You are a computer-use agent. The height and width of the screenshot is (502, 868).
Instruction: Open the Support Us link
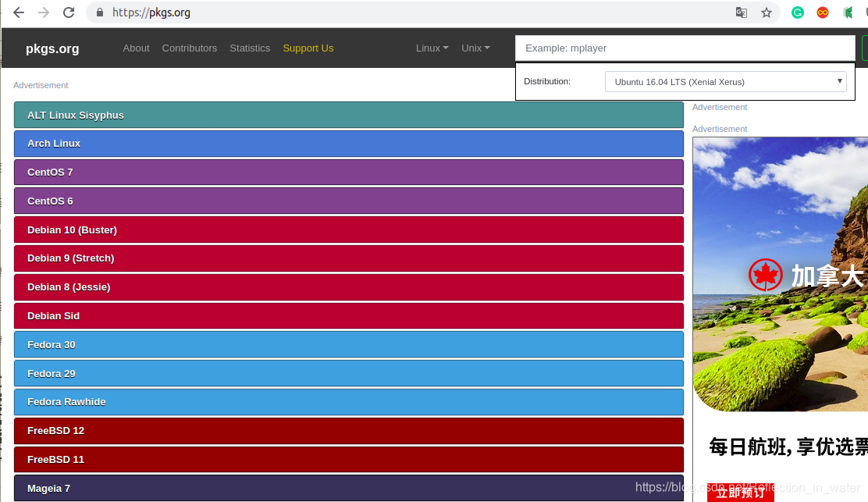click(x=308, y=48)
